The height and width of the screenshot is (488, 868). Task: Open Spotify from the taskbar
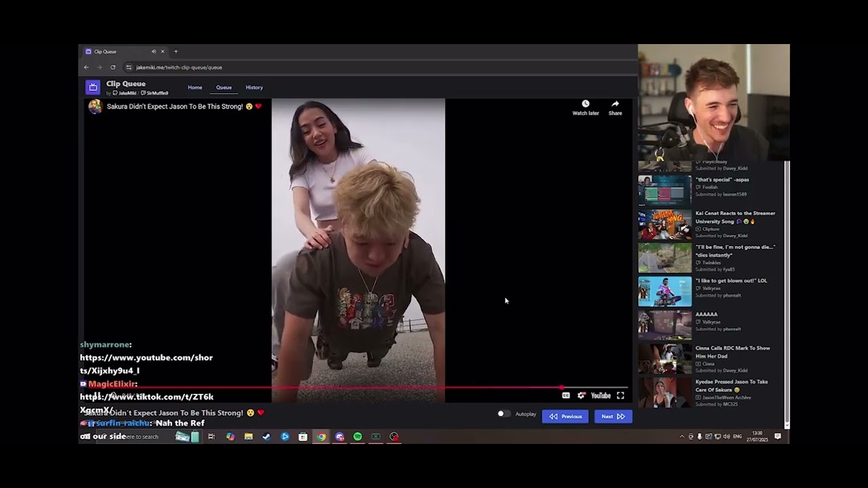point(357,436)
